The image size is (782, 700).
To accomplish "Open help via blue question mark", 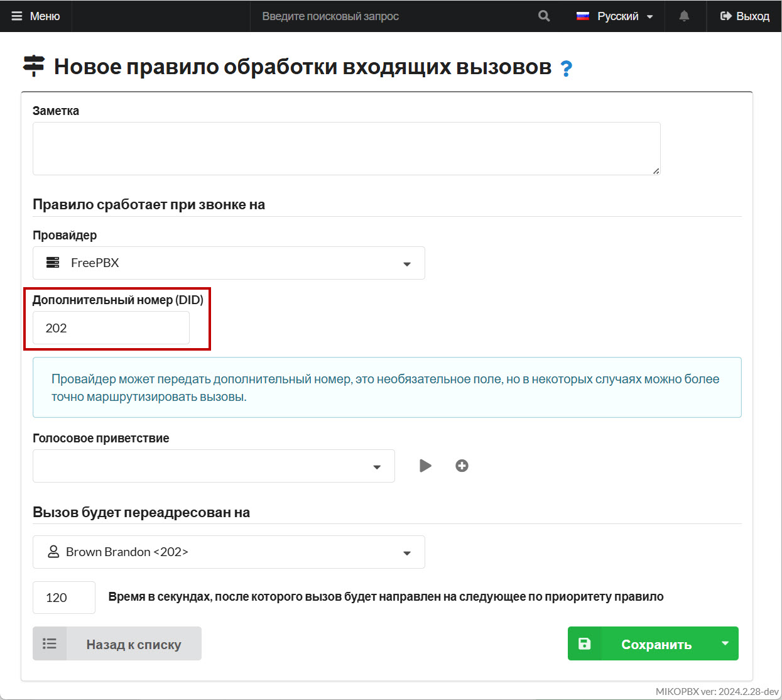I will point(566,68).
